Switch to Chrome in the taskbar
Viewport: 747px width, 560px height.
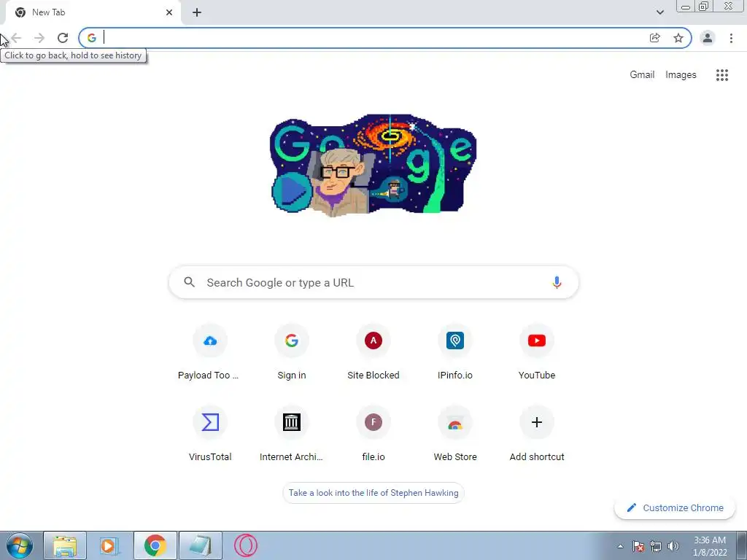155,545
